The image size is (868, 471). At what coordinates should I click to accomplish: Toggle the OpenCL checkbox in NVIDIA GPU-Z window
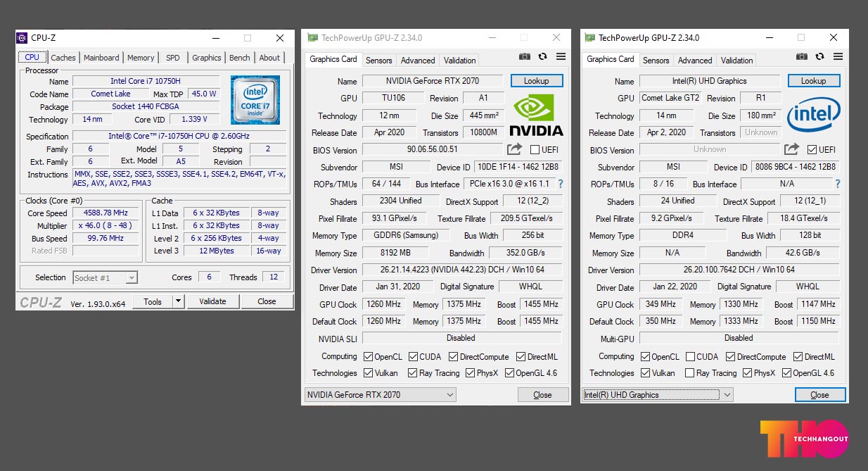368,357
